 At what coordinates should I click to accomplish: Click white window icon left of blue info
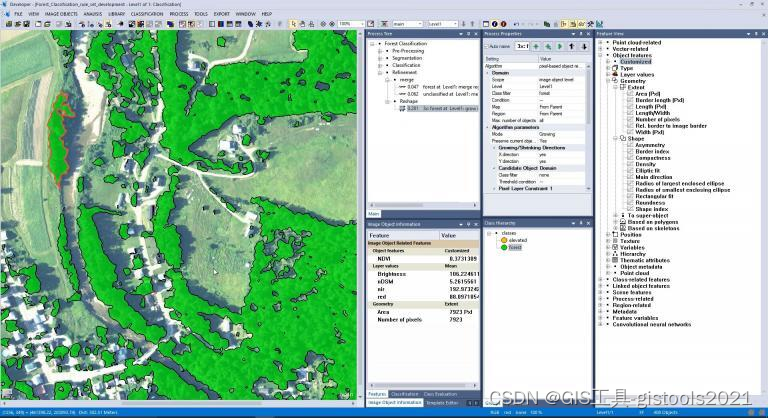485,24
